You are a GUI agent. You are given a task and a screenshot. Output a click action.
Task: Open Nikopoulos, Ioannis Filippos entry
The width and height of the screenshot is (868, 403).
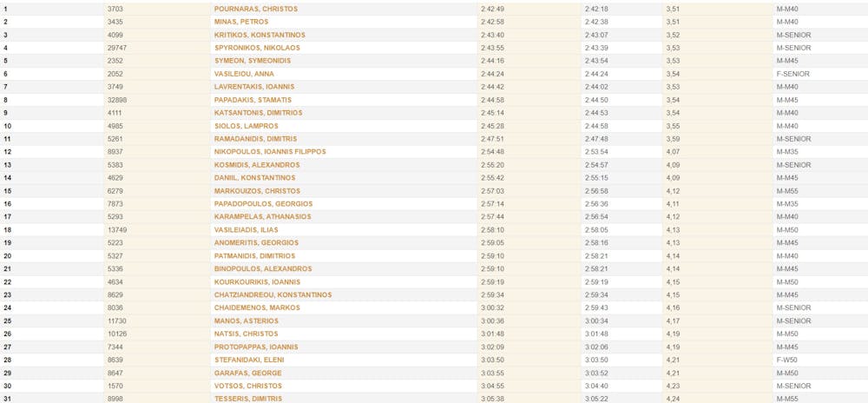click(x=270, y=151)
